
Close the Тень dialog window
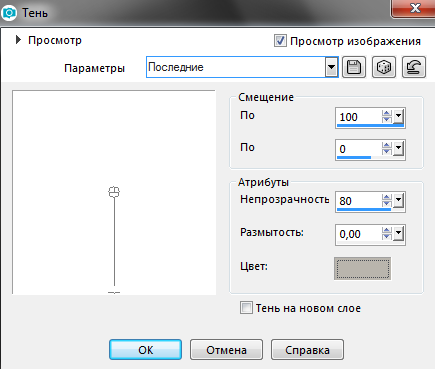click(x=414, y=8)
